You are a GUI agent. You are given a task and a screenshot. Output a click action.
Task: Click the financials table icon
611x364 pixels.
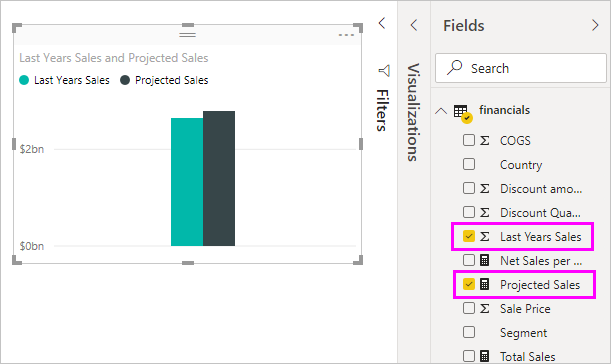click(462, 113)
